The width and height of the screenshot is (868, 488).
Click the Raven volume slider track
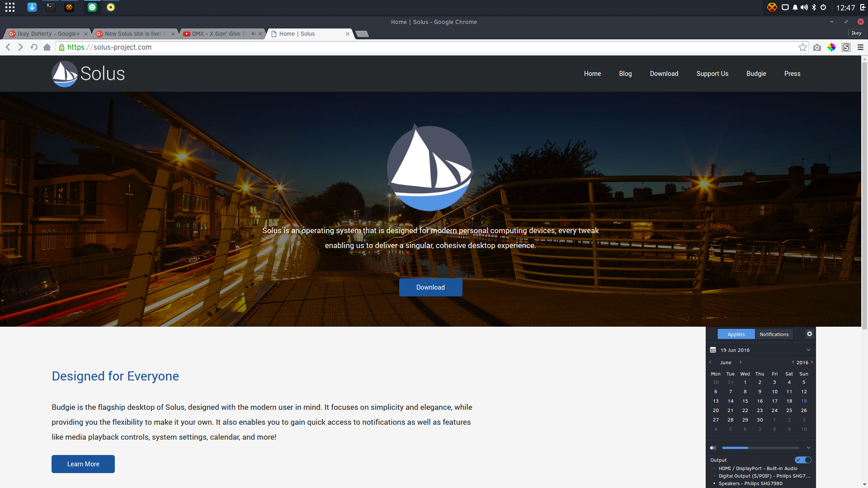(760, 448)
